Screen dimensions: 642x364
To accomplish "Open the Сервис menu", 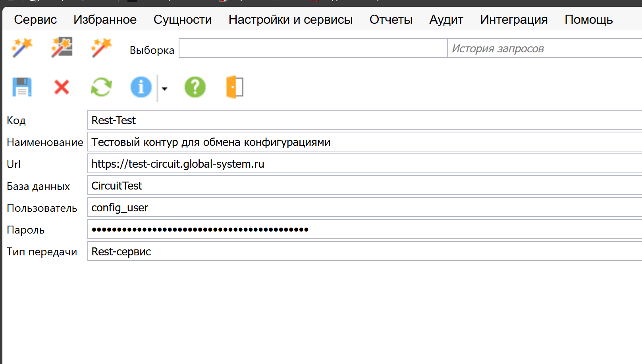I will click(x=35, y=19).
